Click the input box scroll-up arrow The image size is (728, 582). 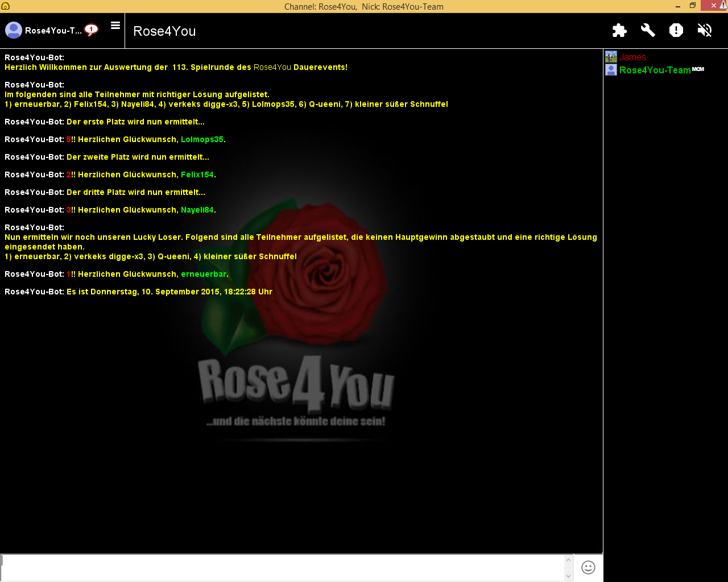[x=569, y=560]
